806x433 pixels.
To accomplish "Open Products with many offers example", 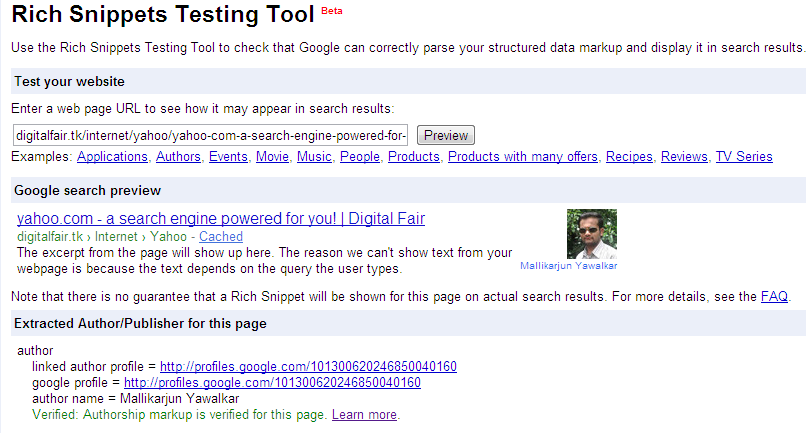I will click(x=523, y=157).
